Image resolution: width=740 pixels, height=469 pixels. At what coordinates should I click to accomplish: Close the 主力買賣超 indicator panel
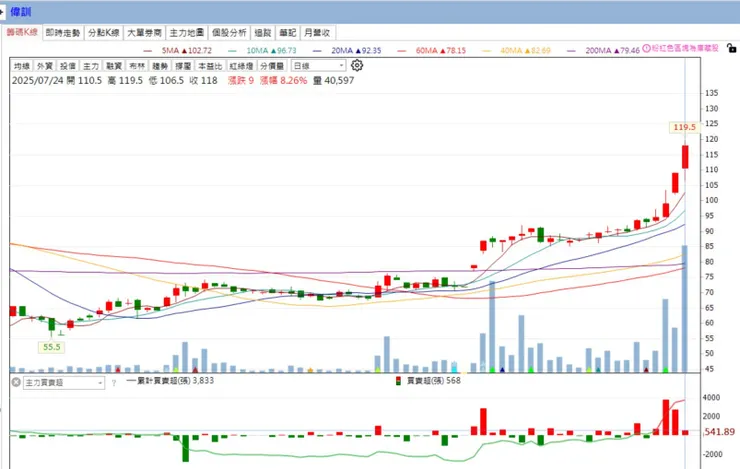coord(16,382)
